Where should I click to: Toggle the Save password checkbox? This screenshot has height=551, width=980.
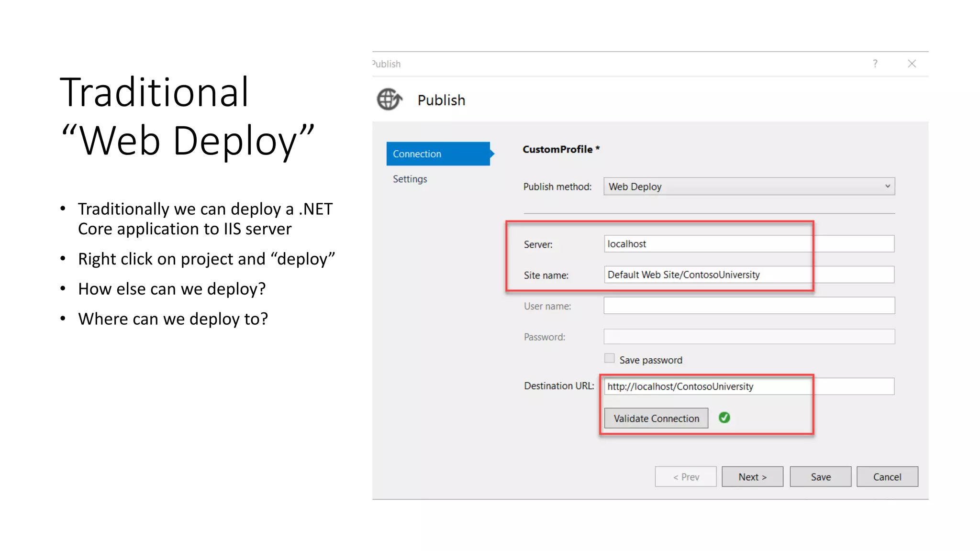[x=609, y=358]
